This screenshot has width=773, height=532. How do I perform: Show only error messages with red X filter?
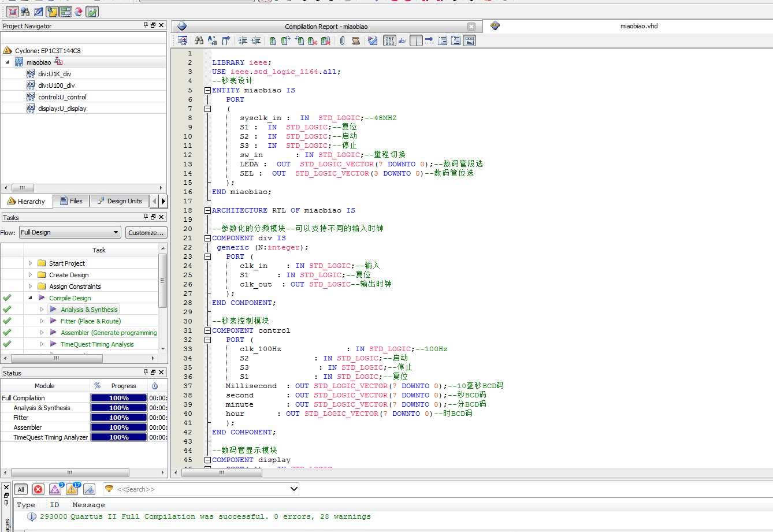[x=38, y=489]
